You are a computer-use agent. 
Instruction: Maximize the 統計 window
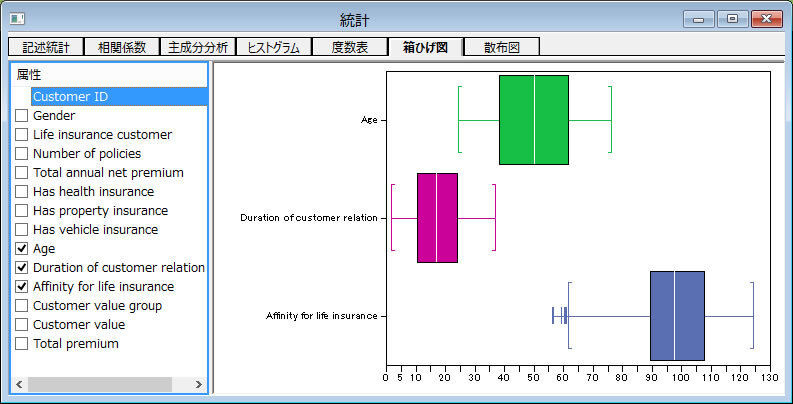click(x=733, y=19)
